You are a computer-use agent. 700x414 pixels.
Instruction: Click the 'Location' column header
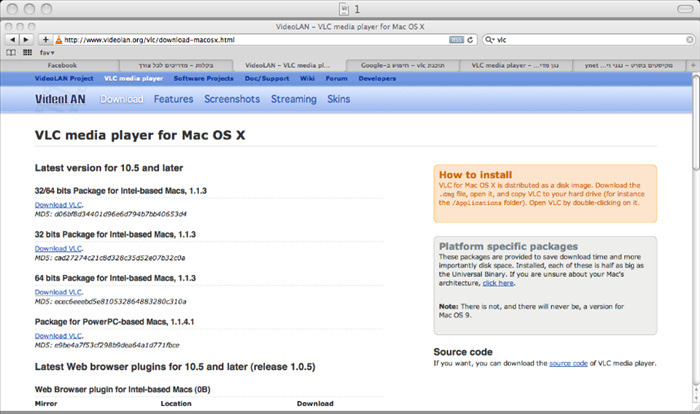pos(176,404)
